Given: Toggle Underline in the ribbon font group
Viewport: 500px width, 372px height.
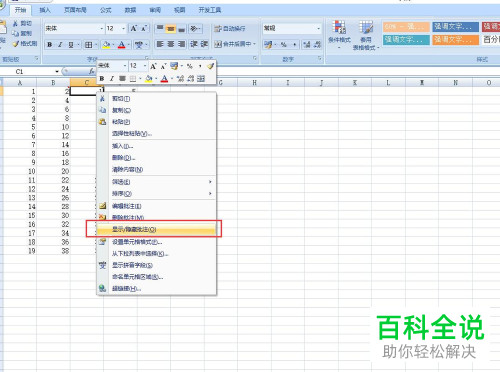Looking at the screenshot, I should pyautogui.click(x=71, y=45).
